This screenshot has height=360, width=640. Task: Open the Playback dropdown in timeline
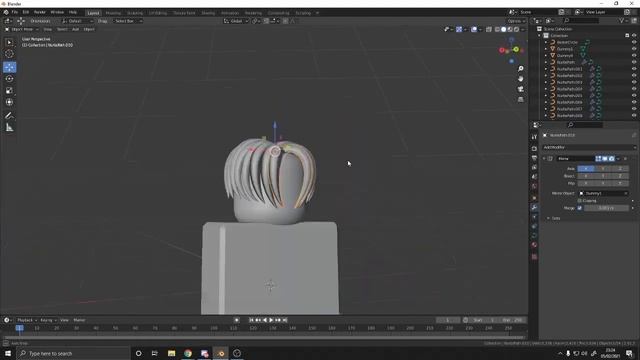27,320
